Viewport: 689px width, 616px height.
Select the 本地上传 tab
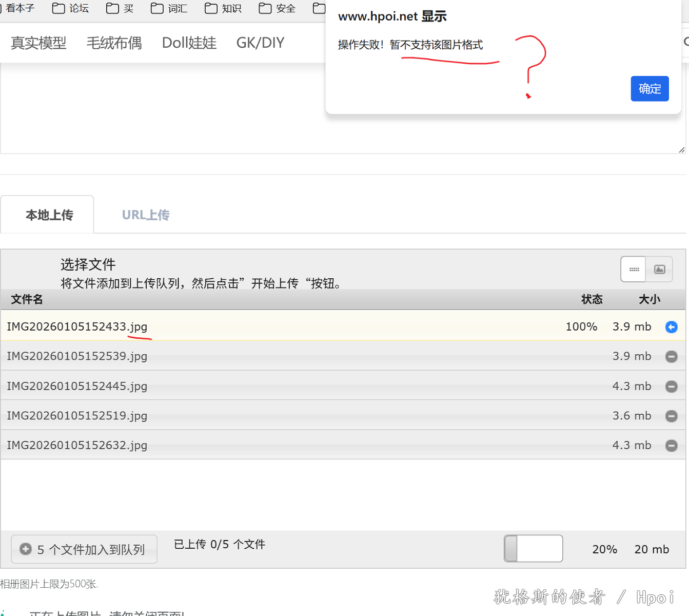point(49,215)
